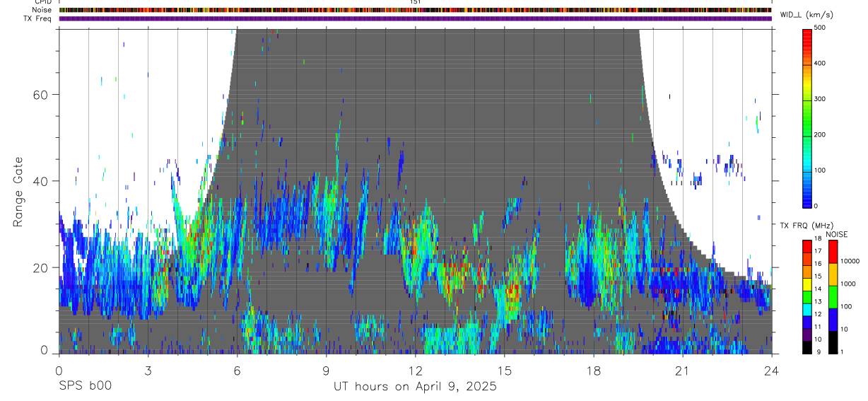Click the 'Noise' row label at top

coord(42,10)
